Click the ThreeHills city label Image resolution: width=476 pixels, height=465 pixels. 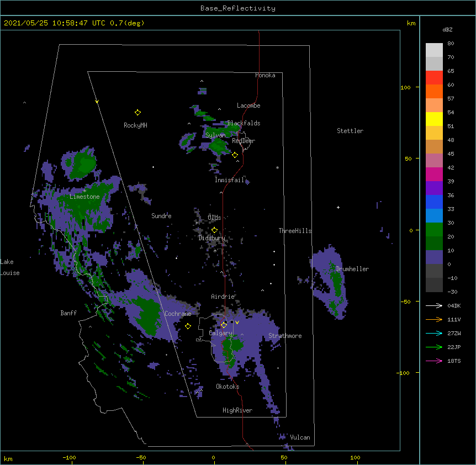[x=295, y=231]
